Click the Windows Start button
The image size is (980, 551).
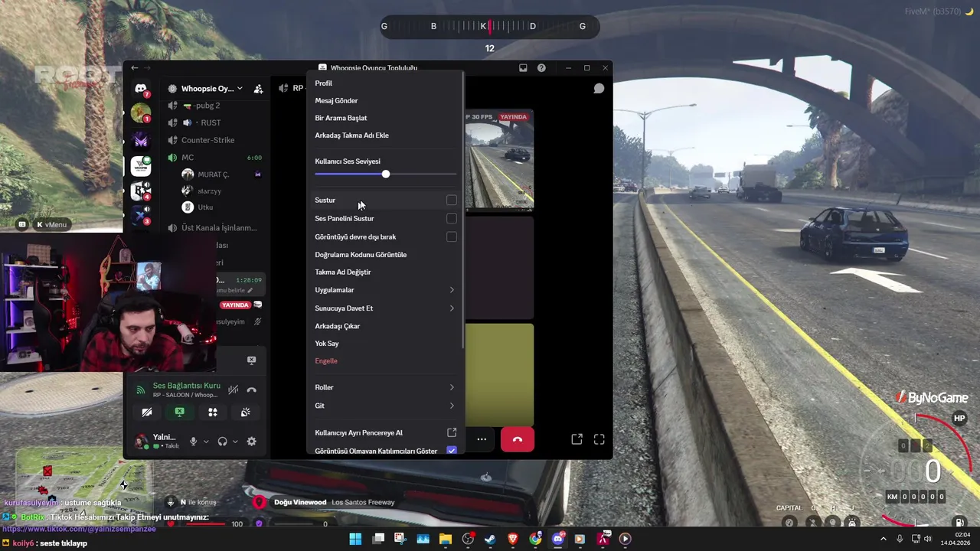(x=355, y=539)
